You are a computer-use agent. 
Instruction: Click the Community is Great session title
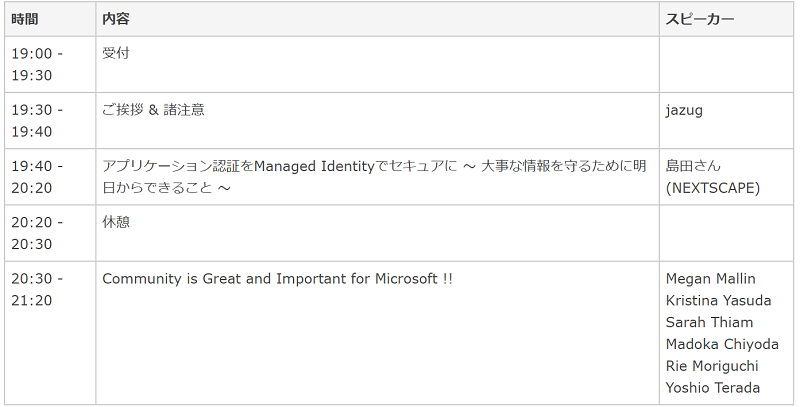pos(277,278)
